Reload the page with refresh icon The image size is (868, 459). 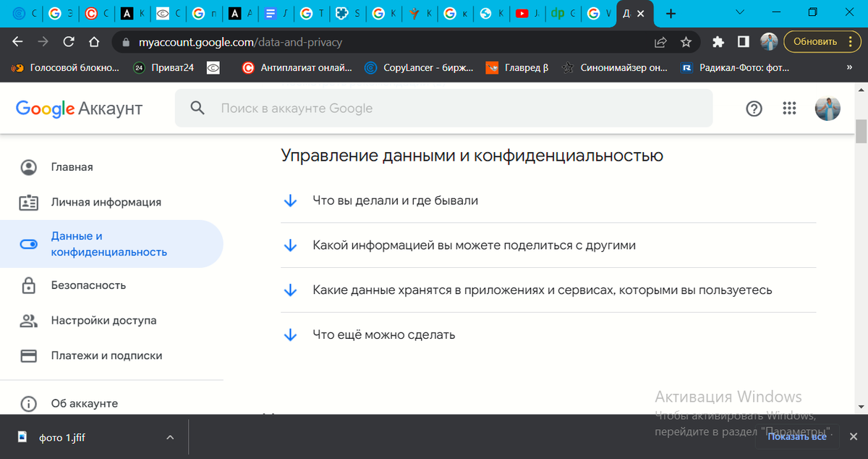pos(69,42)
